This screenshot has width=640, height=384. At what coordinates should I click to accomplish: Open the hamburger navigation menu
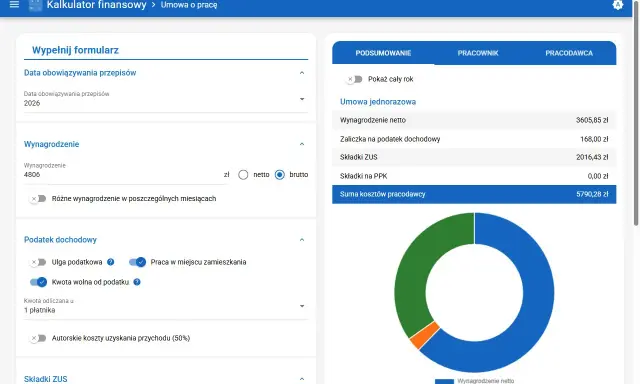click(x=14, y=5)
